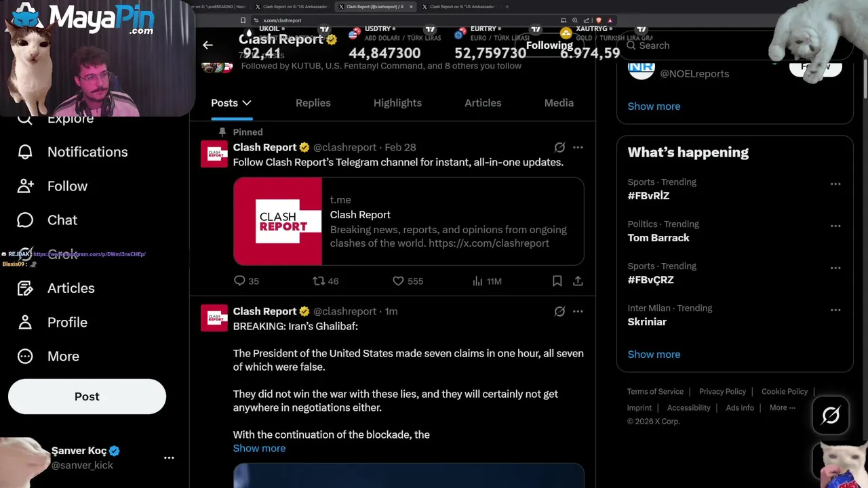This screenshot has height=488, width=868.
Task: Open the Profile person icon
Action: [x=25, y=322]
